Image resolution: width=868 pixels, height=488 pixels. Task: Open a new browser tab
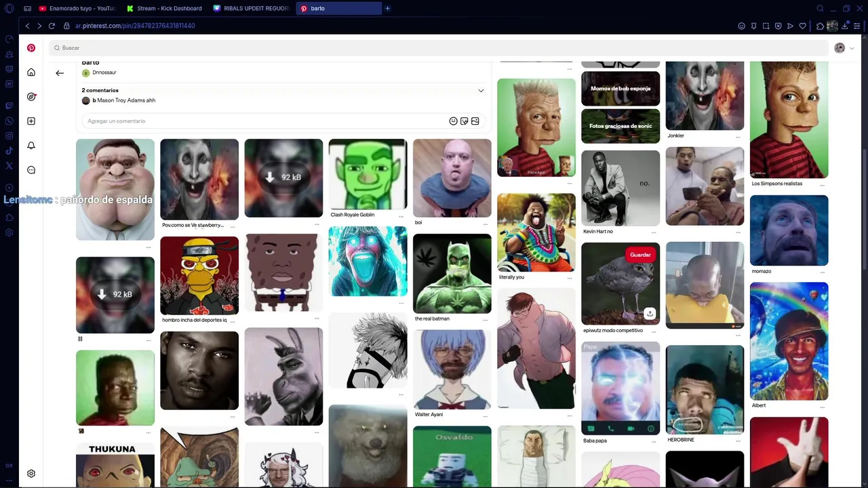pyautogui.click(x=388, y=8)
